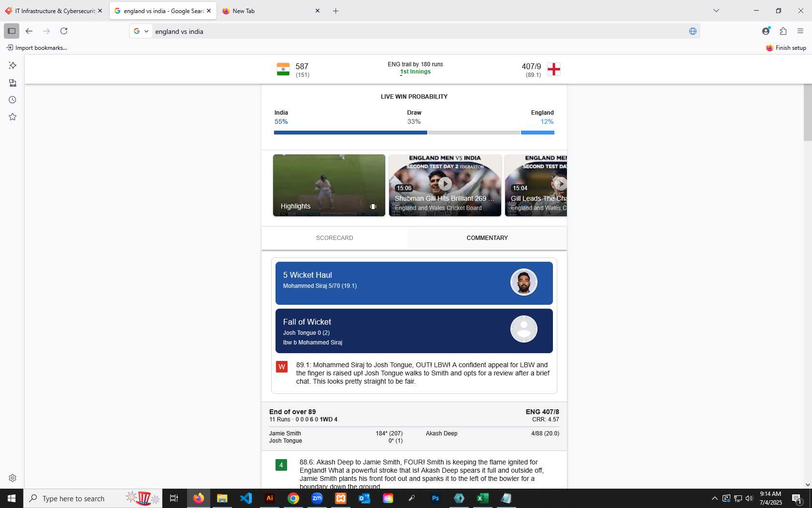This screenshot has width=812, height=508.
Task: Launch Photoshop from taskbar
Action: [x=435, y=498]
